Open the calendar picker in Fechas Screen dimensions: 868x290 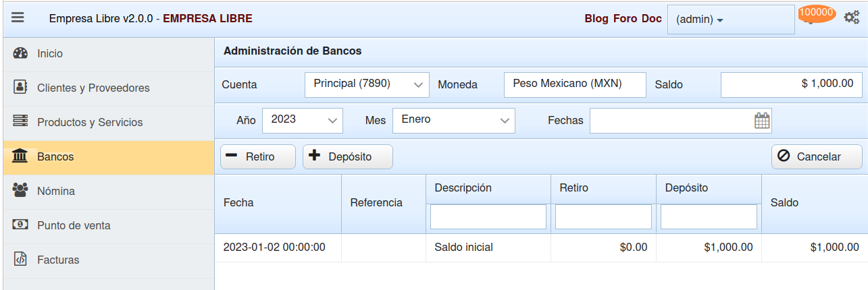pos(762,121)
